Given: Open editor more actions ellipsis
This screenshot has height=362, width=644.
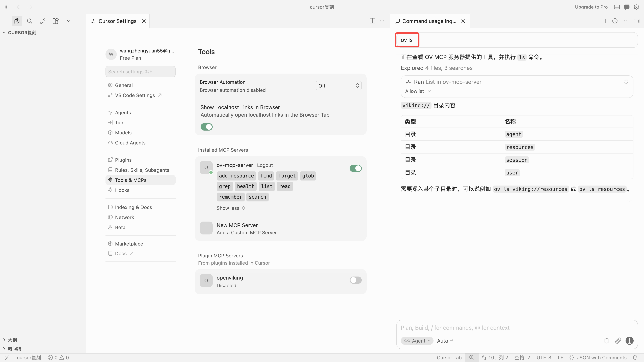Looking at the screenshot, I should tap(382, 21).
